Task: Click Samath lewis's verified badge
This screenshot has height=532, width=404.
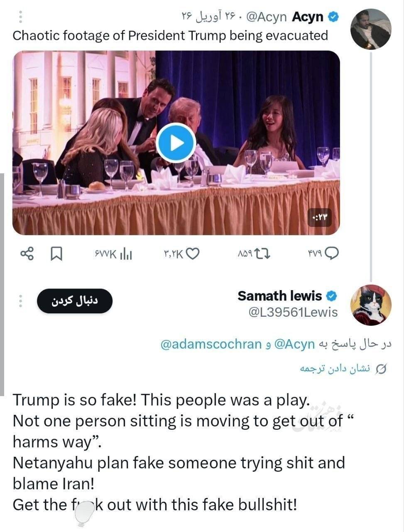Action: [x=331, y=296]
